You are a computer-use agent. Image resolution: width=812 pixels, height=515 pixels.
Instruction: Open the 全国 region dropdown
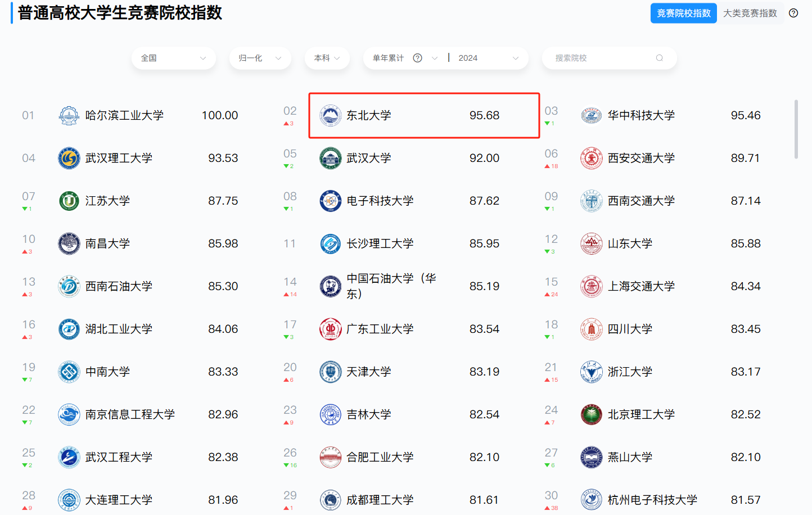pos(173,58)
